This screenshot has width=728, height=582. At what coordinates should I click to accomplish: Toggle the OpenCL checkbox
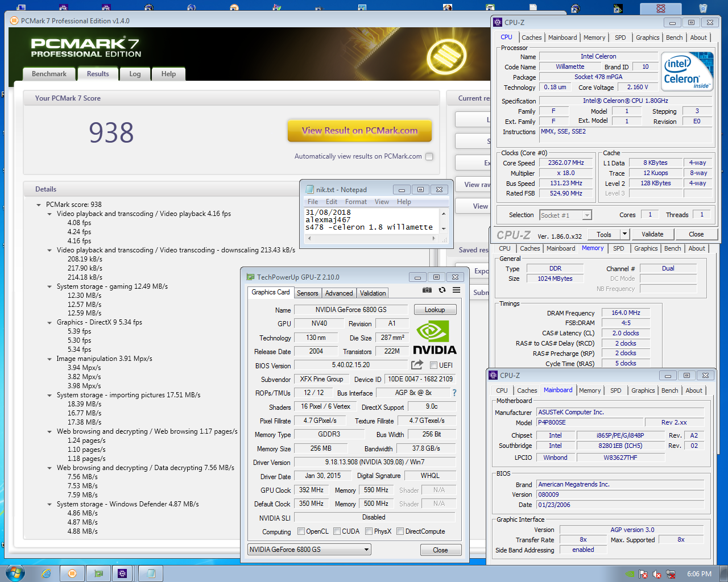coord(301,531)
